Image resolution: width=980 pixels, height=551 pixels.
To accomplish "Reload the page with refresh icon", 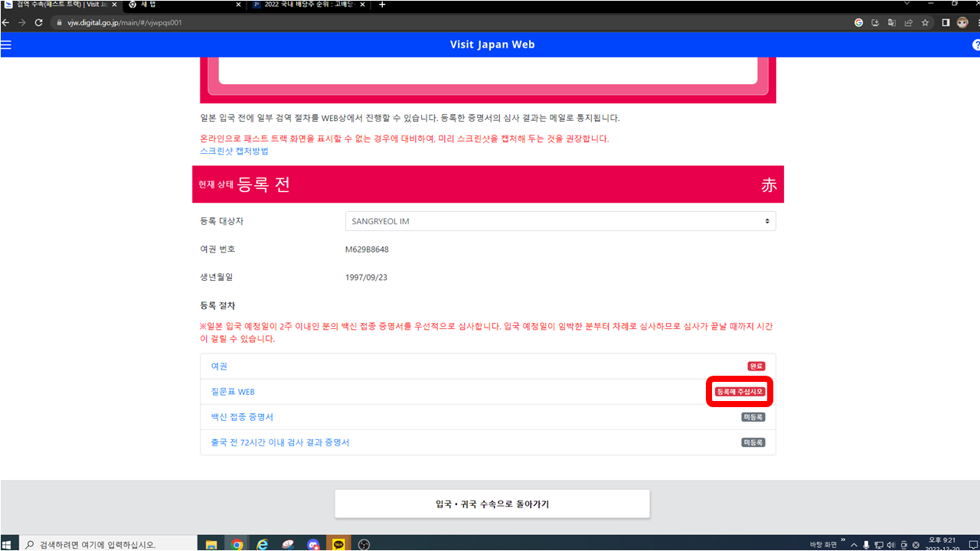I will click(x=38, y=23).
